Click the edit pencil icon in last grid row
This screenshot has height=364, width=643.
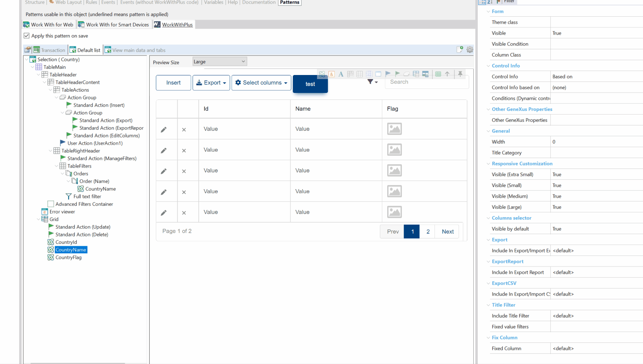point(164,213)
